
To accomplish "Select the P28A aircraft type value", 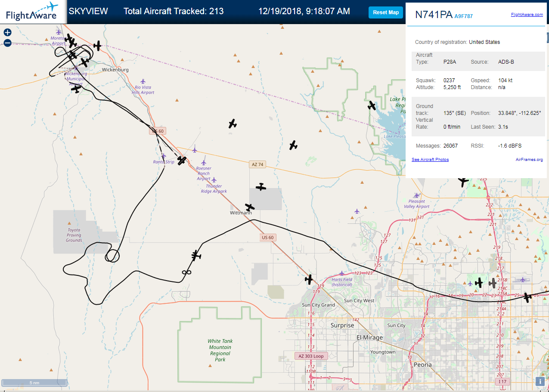I will click(x=450, y=62).
